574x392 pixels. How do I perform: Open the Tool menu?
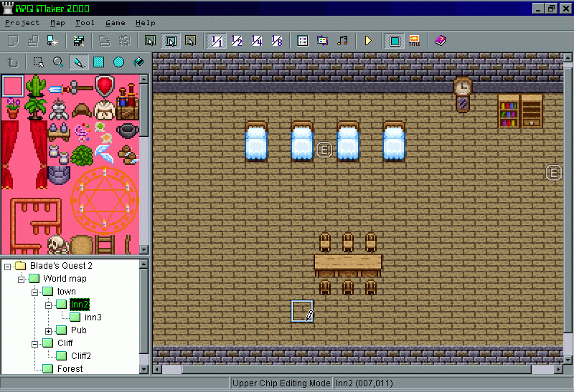point(85,23)
